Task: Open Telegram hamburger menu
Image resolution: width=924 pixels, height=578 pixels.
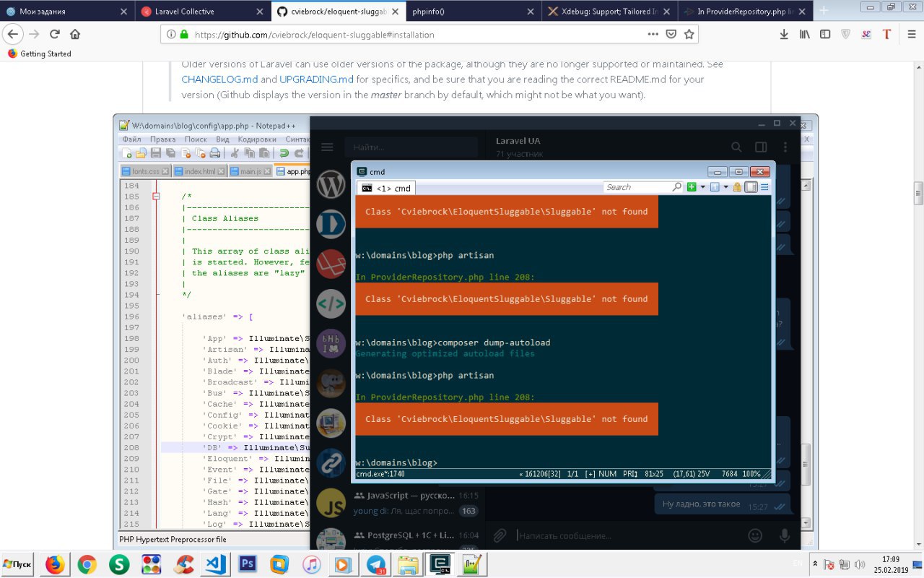Action: [x=327, y=147]
